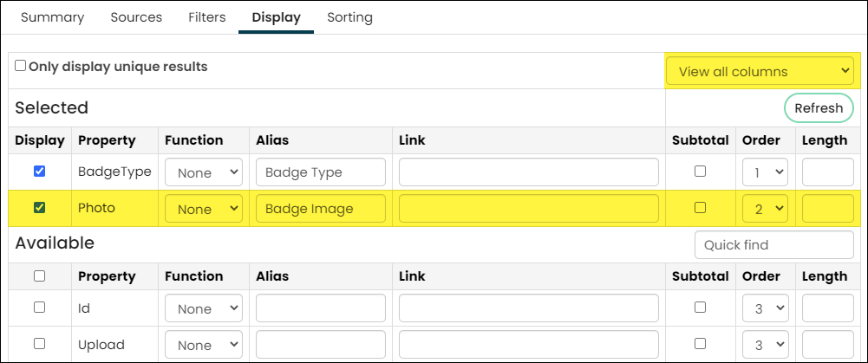
Task: Go to the Filters tab
Action: pyautogui.click(x=207, y=17)
